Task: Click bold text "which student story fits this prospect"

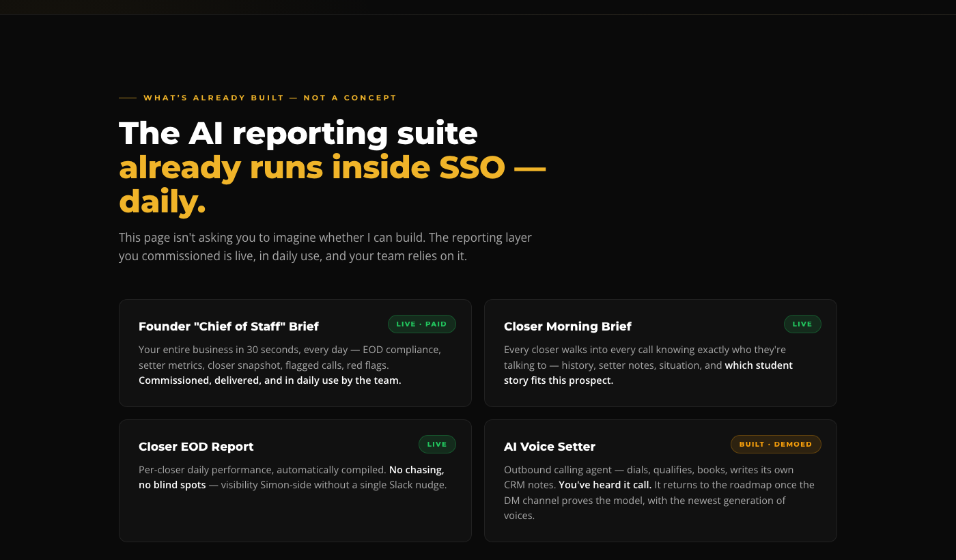Action: coord(648,373)
